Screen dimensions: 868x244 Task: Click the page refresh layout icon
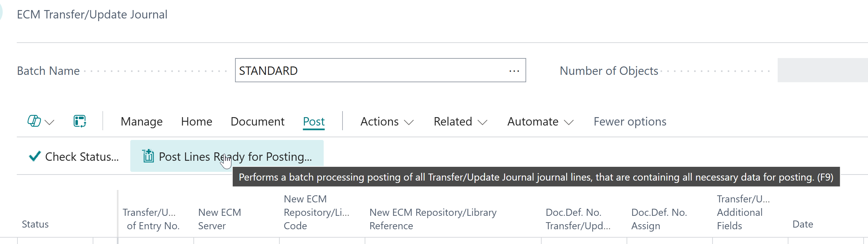click(80, 121)
